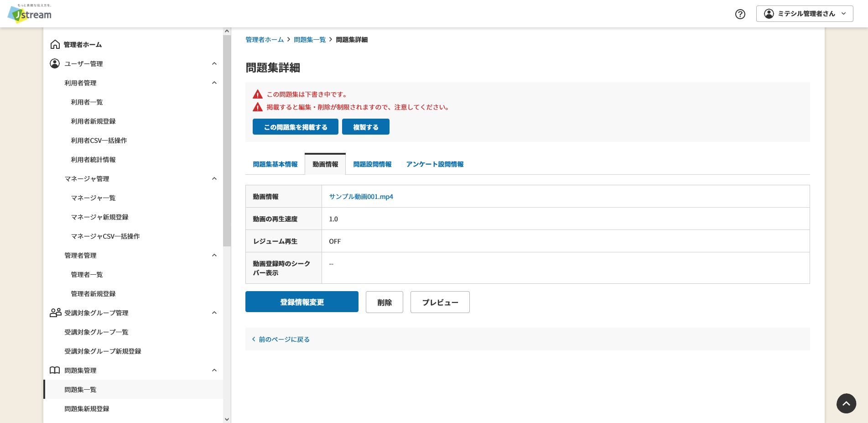
Task: Switch to the アンケート設問情報 tab
Action: coord(435,164)
